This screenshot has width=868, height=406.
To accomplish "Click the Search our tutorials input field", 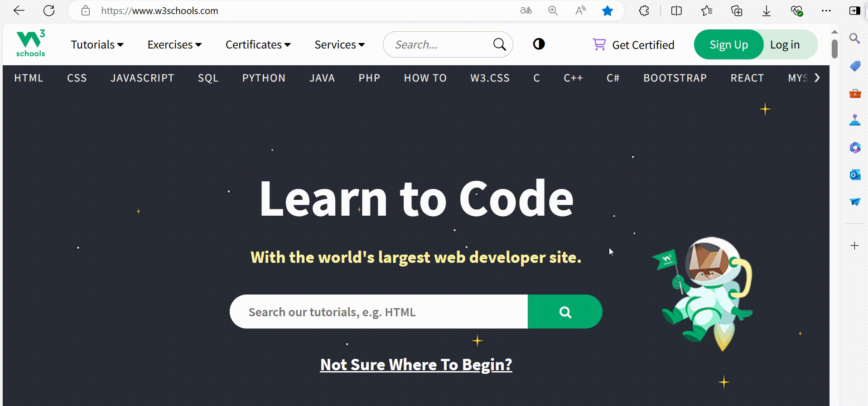I will pos(378,312).
